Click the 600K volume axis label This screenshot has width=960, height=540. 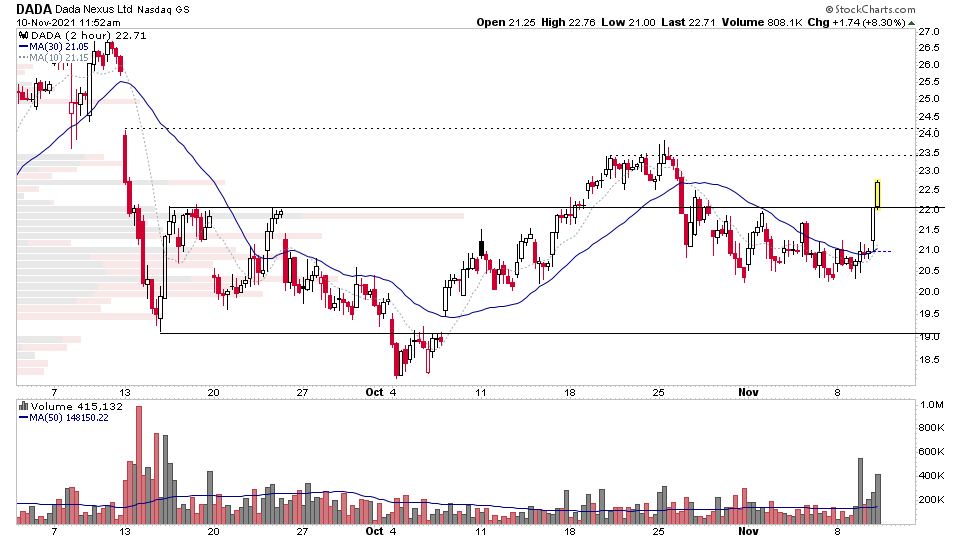tap(931, 451)
